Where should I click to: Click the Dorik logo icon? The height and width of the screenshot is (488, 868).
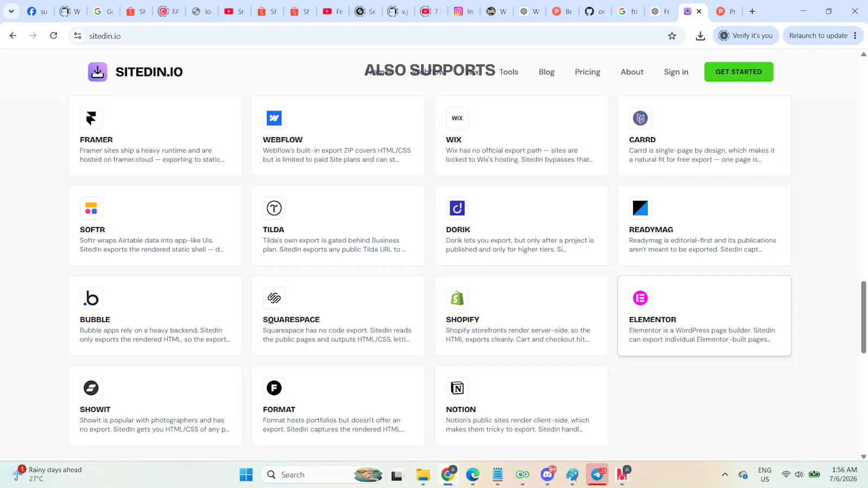pos(457,208)
